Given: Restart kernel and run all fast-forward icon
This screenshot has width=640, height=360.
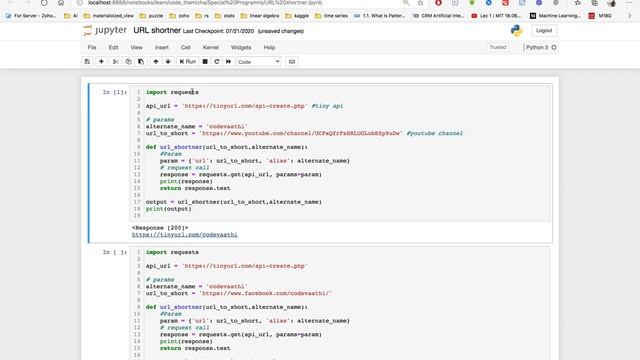Looking at the screenshot, I should click(229, 62).
